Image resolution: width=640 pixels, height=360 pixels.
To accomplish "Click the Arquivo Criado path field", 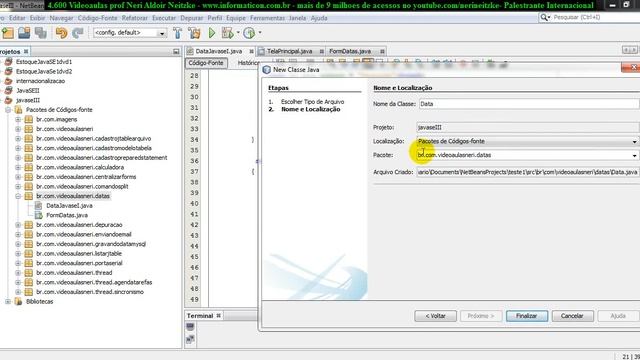I will tap(527, 172).
